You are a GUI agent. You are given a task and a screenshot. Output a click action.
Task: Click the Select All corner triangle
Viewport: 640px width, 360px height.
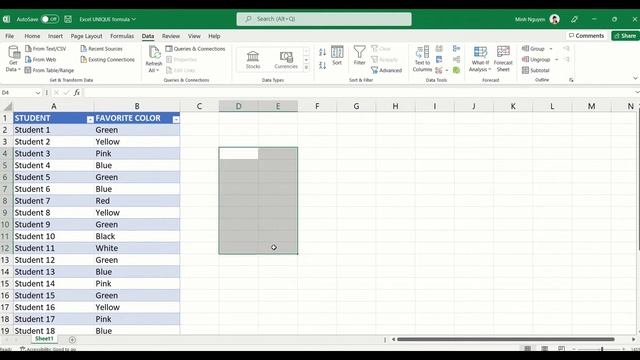click(7, 107)
